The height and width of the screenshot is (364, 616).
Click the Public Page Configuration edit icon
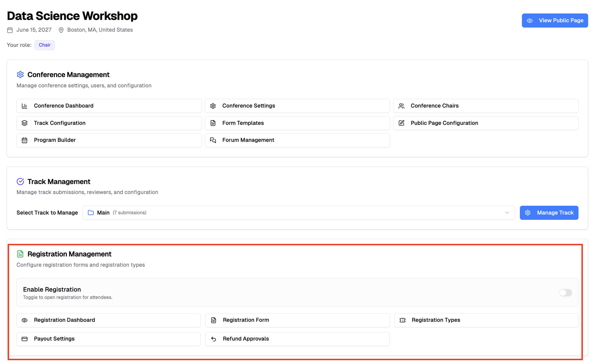click(x=401, y=123)
